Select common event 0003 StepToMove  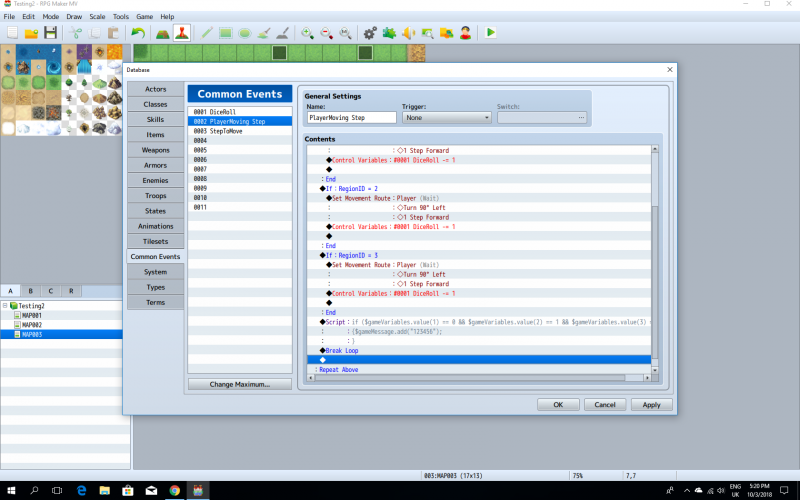[240, 131]
